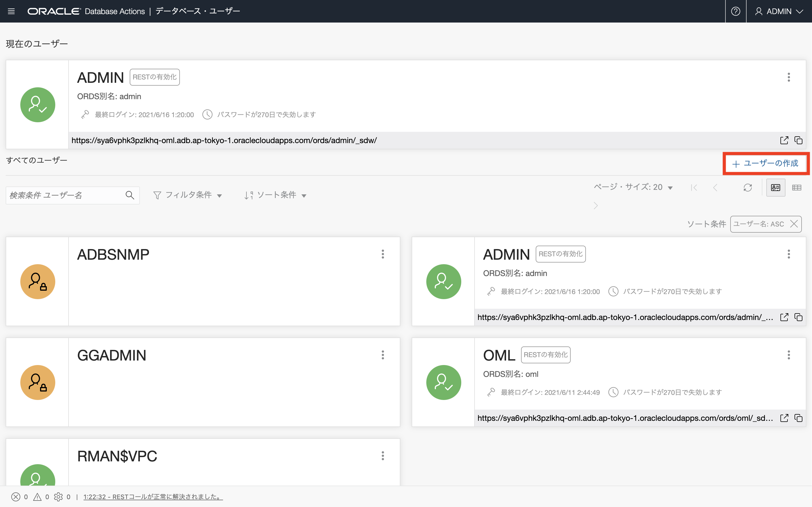Viewport: 812px width, 507px height.
Task: Open the GGADMIN user's actions menu
Action: 383,355
